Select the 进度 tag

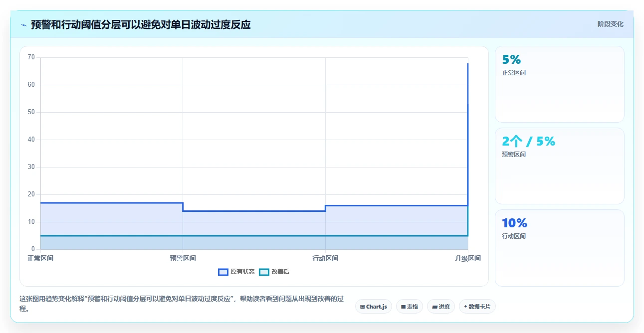441,307
